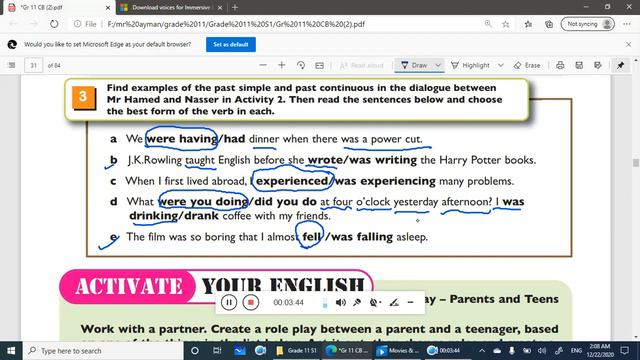640x360 pixels.
Task: Print the PDF document
Action: pos(560,65)
